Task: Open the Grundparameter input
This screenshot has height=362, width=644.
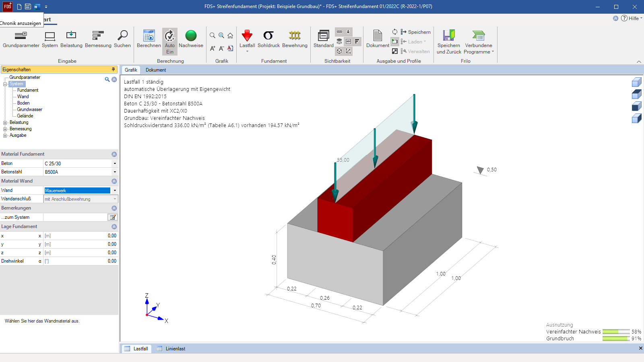Action: tap(21, 39)
